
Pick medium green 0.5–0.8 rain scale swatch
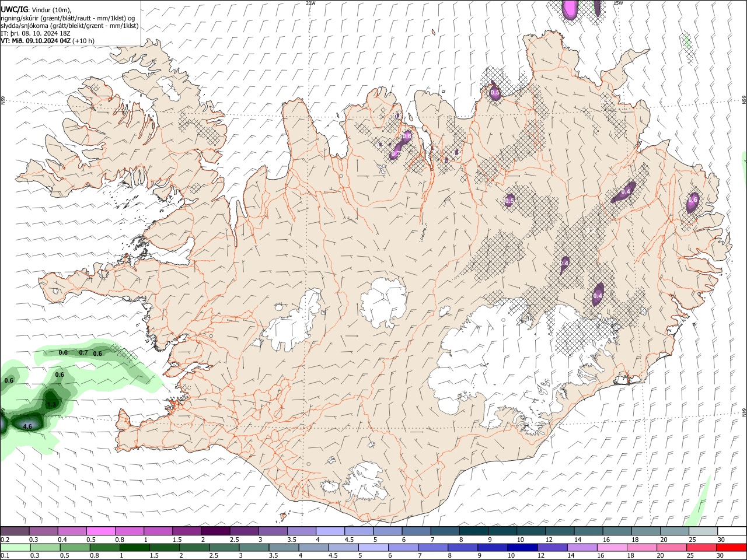75,547
